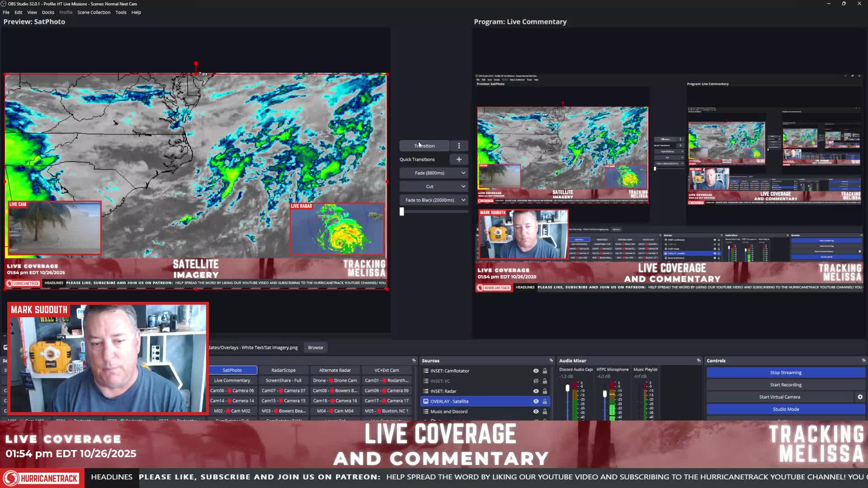
Task: Open the transition options three-dot menu
Action: click(x=459, y=145)
